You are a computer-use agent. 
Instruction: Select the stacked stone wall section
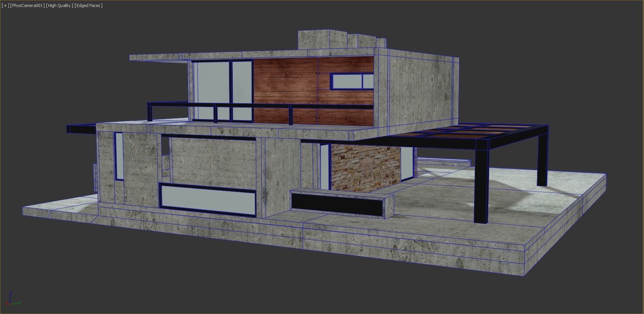tap(365, 168)
